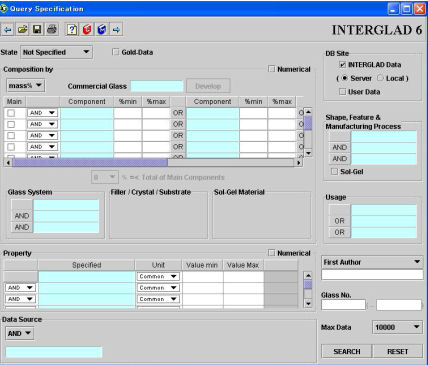Click the first %min cell in composition table
428x365 pixels.
tap(128, 113)
